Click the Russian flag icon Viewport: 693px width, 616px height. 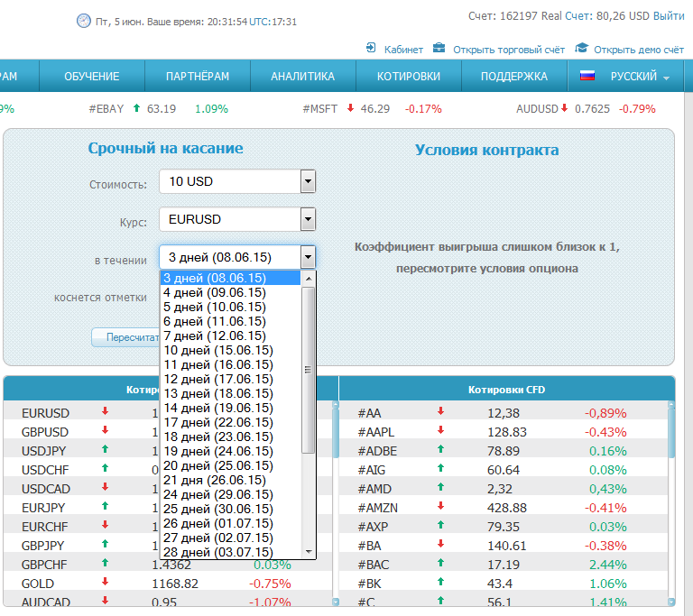click(587, 77)
